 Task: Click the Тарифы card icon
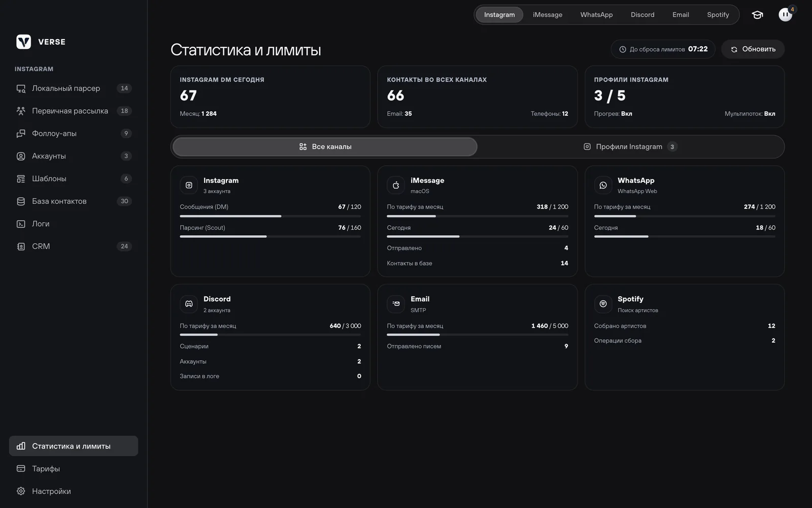pyautogui.click(x=21, y=468)
